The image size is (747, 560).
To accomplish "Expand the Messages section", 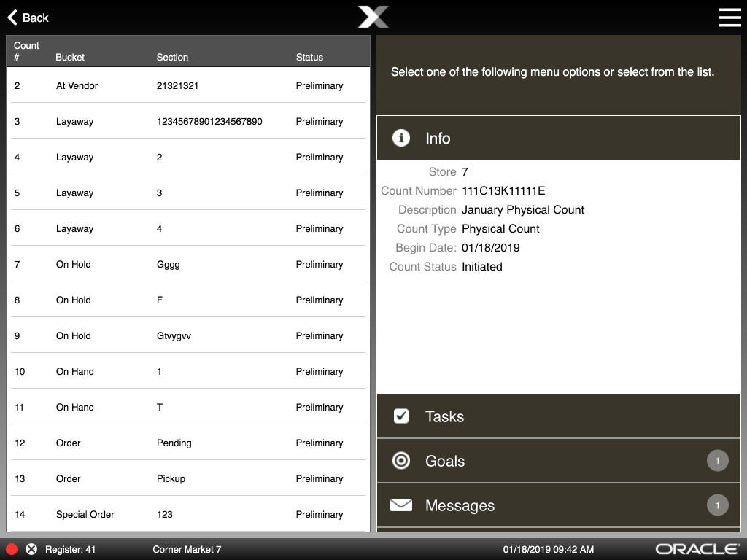I will (558, 505).
